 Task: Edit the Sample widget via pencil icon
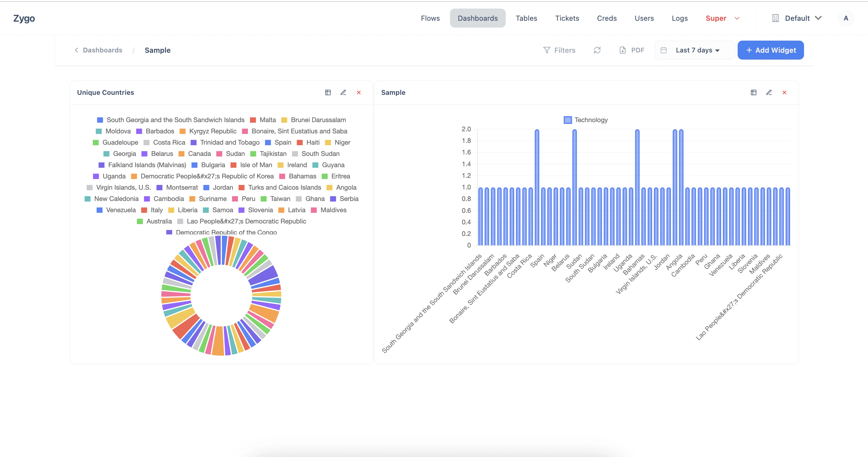(x=769, y=92)
